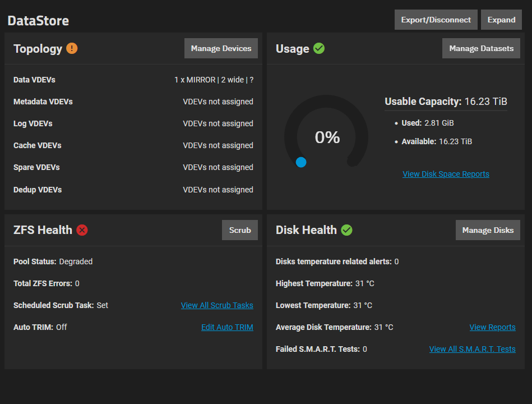Open View Disk Space Reports link
Screen dimensions: 532x404
tap(446, 174)
